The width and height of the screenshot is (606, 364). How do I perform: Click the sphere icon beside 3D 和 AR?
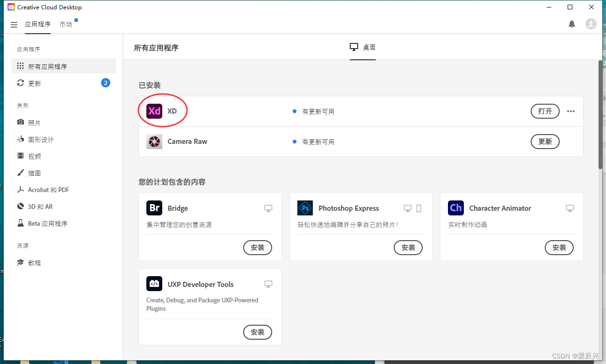coord(21,206)
